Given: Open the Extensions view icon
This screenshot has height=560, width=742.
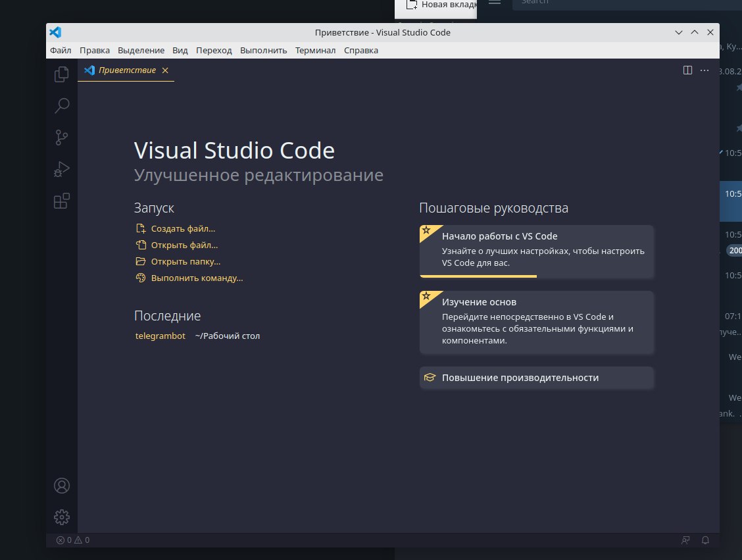Looking at the screenshot, I should (62, 201).
